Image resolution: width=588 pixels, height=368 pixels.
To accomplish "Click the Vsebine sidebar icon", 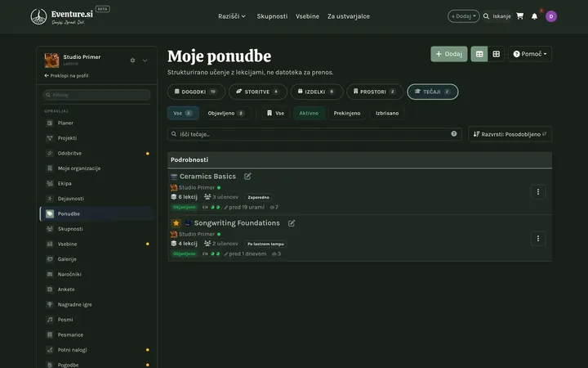I will [x=50, y=244].
